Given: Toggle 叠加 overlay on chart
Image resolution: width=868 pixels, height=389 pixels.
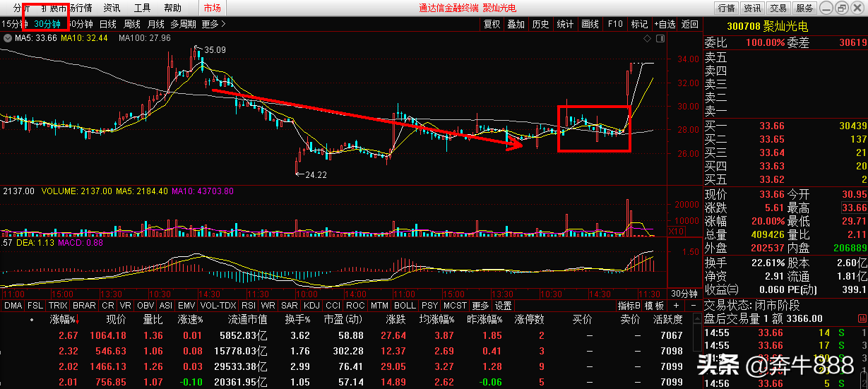Looking at the screenshot, I should [516, 23].
